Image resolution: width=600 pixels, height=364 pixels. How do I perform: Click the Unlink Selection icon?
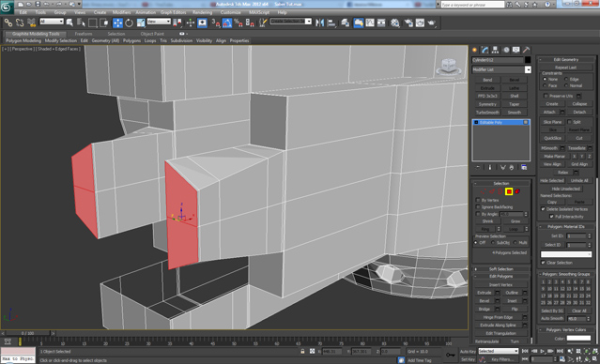[20, 23]
